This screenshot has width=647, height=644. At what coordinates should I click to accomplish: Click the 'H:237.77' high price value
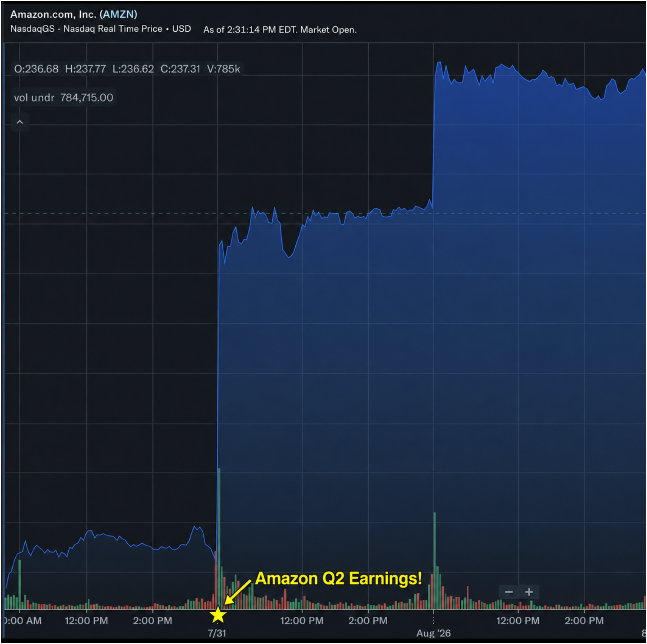[x=86, y=69]
